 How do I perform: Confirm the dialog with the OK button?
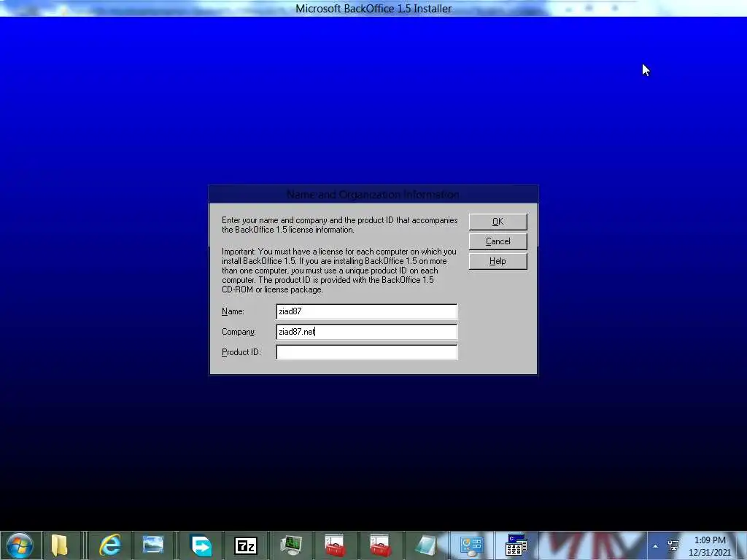tap(498, 222)
